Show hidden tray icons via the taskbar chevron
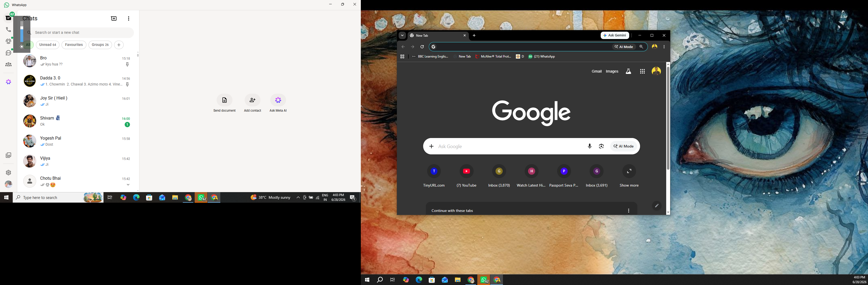 (298, 197)
